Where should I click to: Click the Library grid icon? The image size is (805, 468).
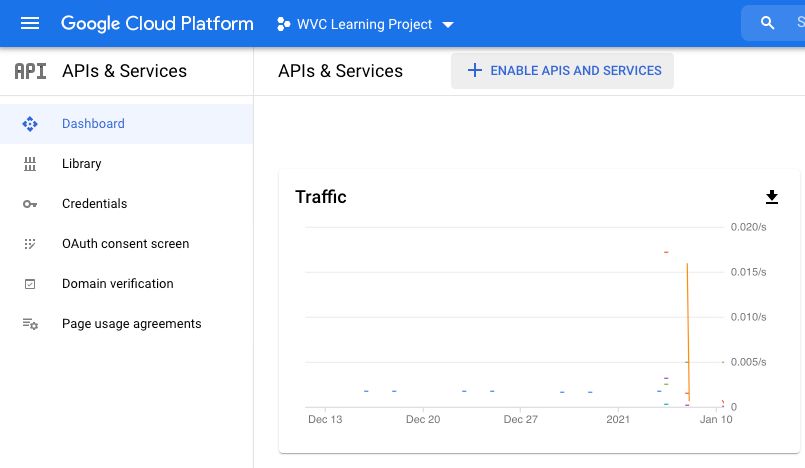(30, 164)
